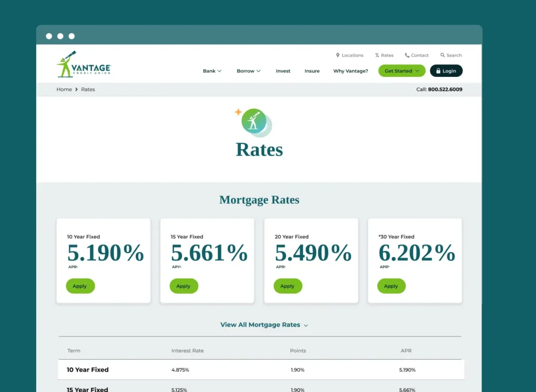Viewport: 536px width, 392px height.
Task: Click the 5.190% APR table cell
Action: coord(407,370)
